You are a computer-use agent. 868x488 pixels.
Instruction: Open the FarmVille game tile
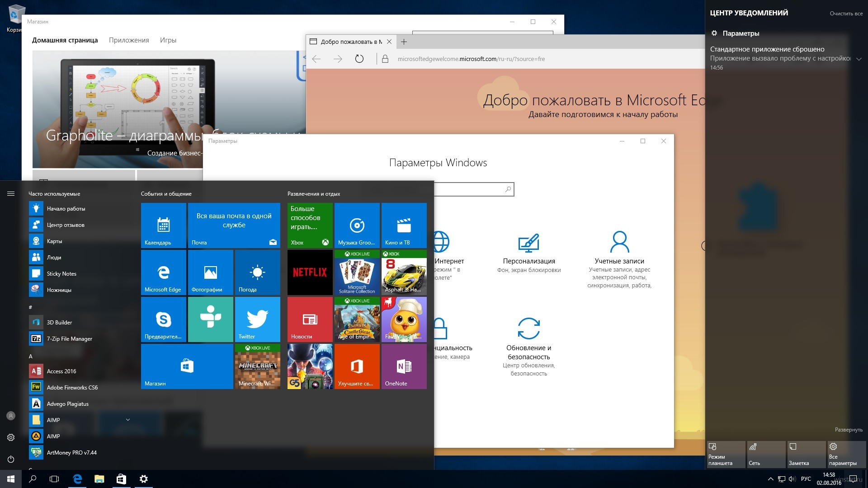coord(404,319)
